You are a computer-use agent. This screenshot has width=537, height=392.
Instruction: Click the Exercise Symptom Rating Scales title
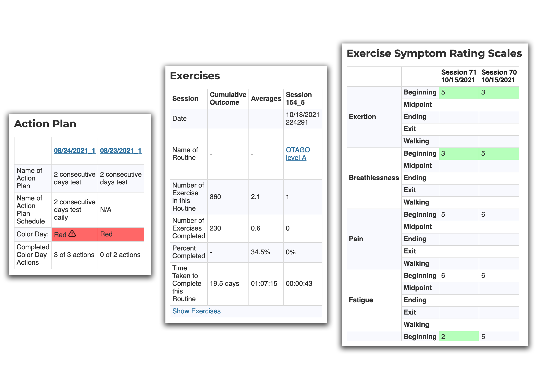(x=434, y=53)
